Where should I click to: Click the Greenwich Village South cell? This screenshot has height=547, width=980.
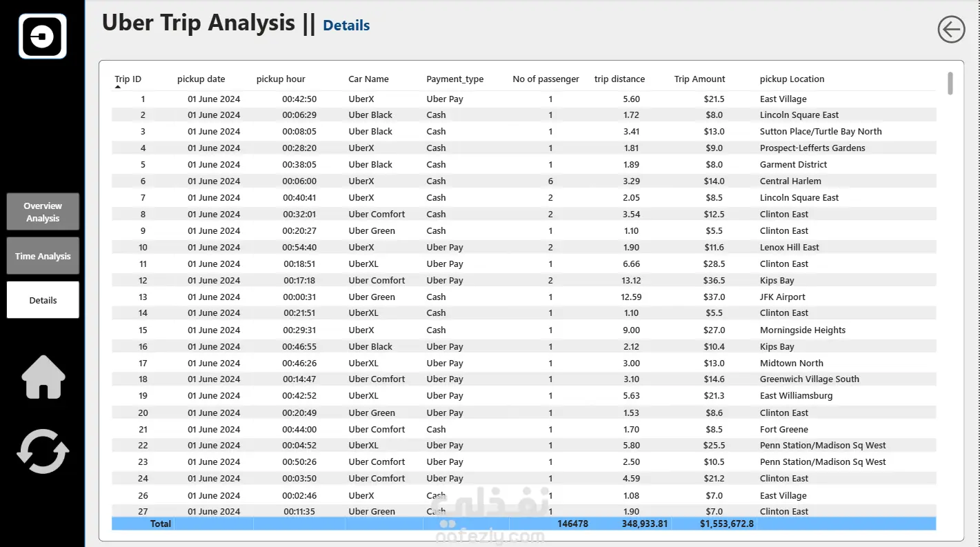coord(810,379)
